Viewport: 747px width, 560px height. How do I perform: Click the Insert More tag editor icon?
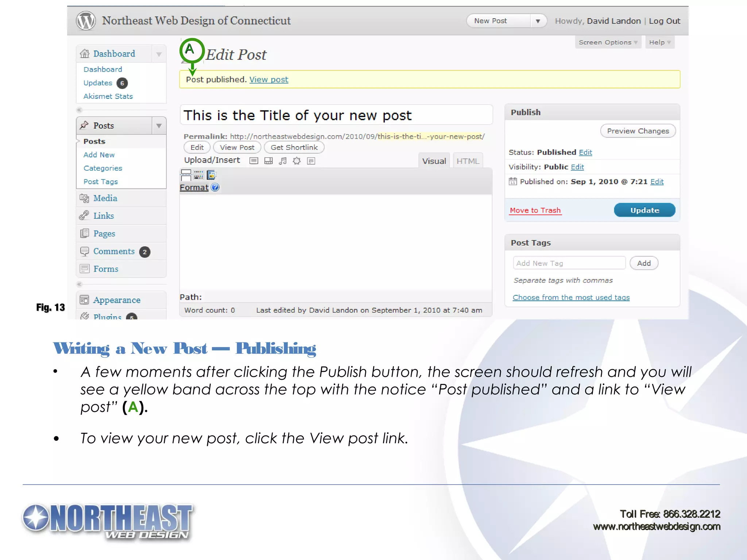pyautogui.click(x=186, y=175)
